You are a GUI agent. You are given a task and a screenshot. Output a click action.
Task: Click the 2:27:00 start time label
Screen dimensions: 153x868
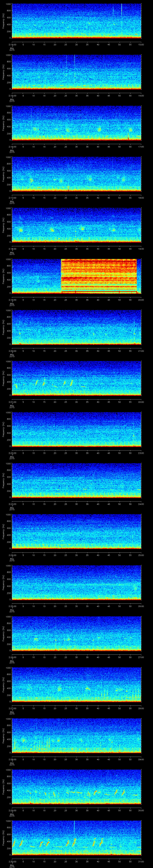click(12, 708)
